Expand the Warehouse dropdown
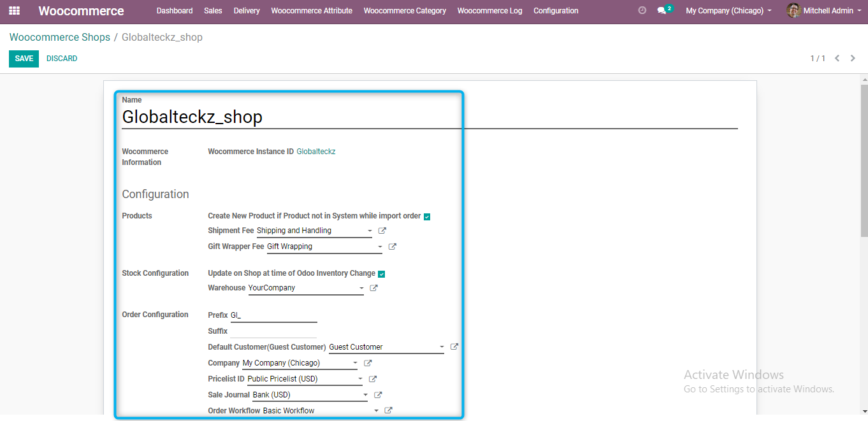This screenshot has width=868, height=421. pos(361,289)
